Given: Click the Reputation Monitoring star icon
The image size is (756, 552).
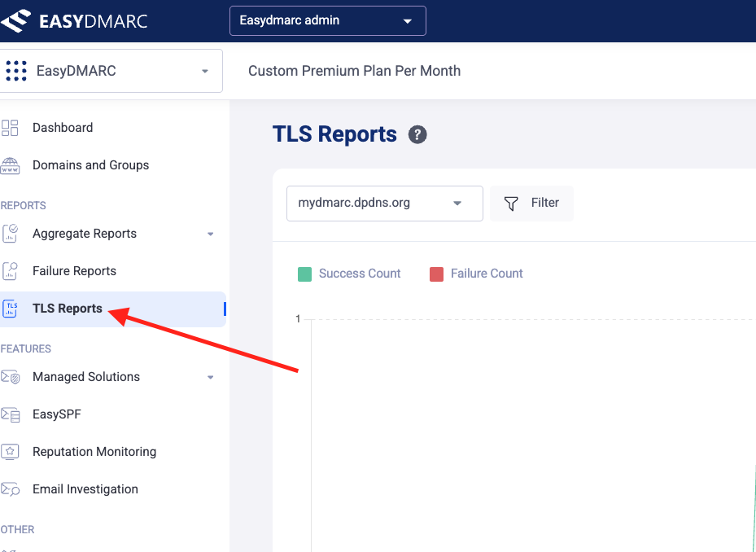Looking at the screenshot, I should [10, 452].
